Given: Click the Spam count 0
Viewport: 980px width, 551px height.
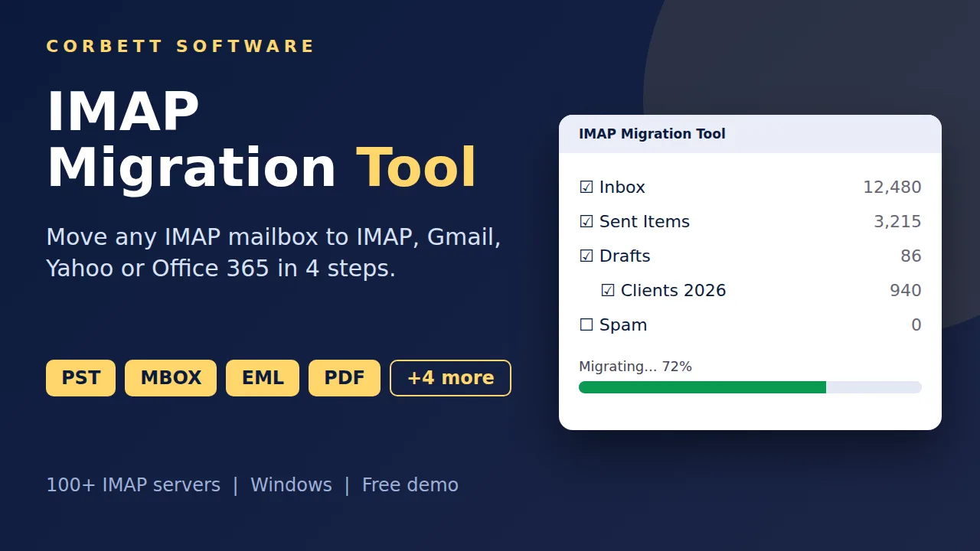Looking at the screenshot, I should click(916, 325).
